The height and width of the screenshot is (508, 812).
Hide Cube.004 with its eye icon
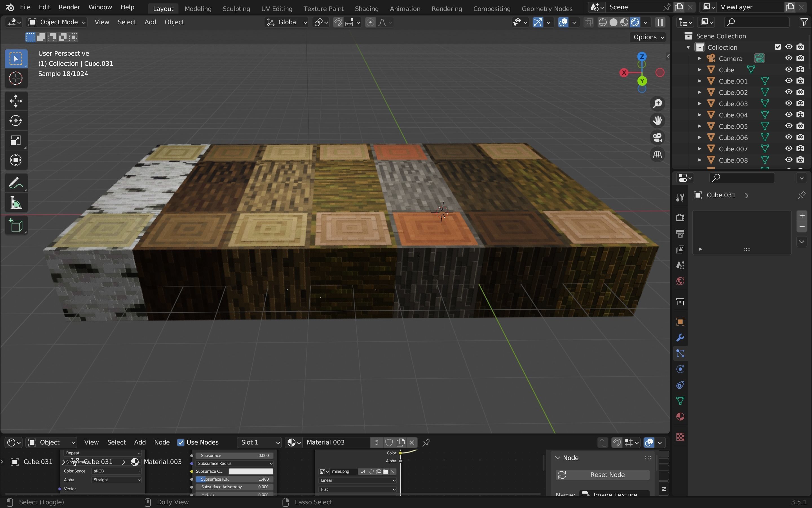789,115
